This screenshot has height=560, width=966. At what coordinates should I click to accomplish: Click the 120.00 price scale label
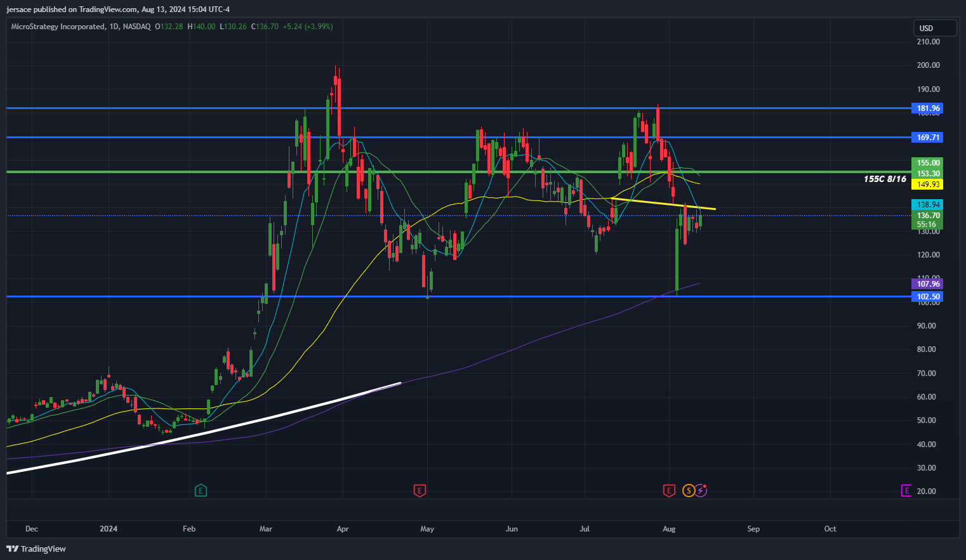(x=928, y=255)
